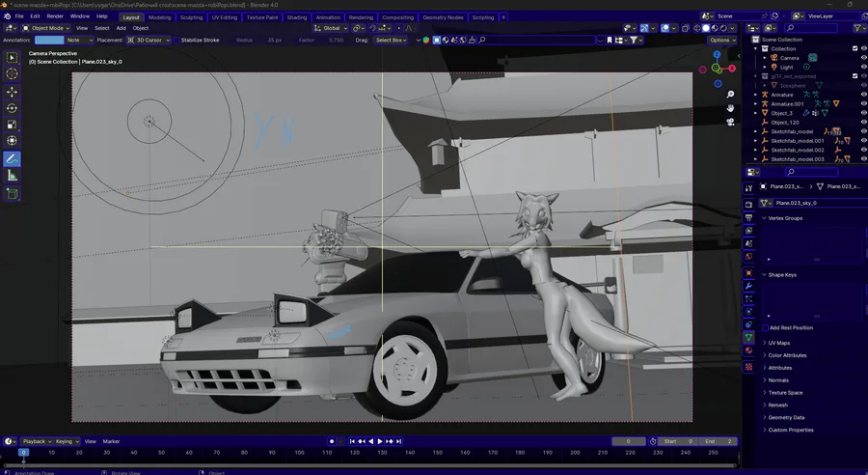This screenshot has height=475, width=868.
Task: Toggle camera view with camera icon
Action: [731, 122]
